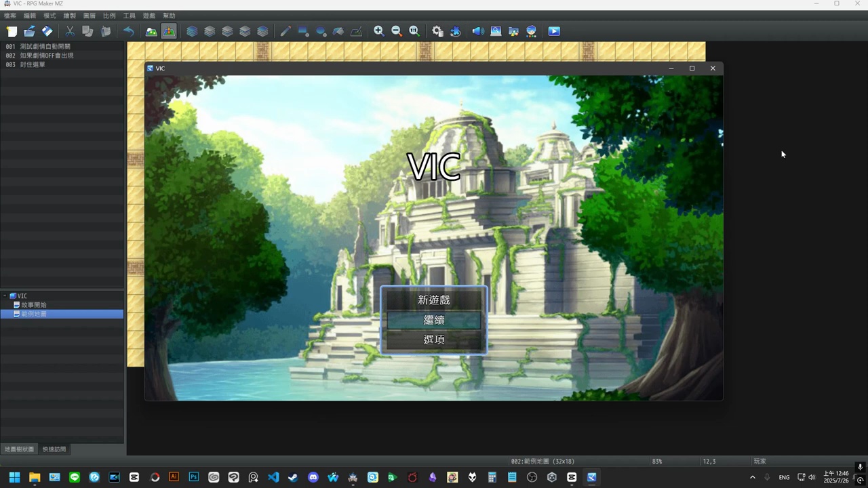The image size is (868, 488).
Task: Collapse the VIC project tree node
Action: [5, 296]
